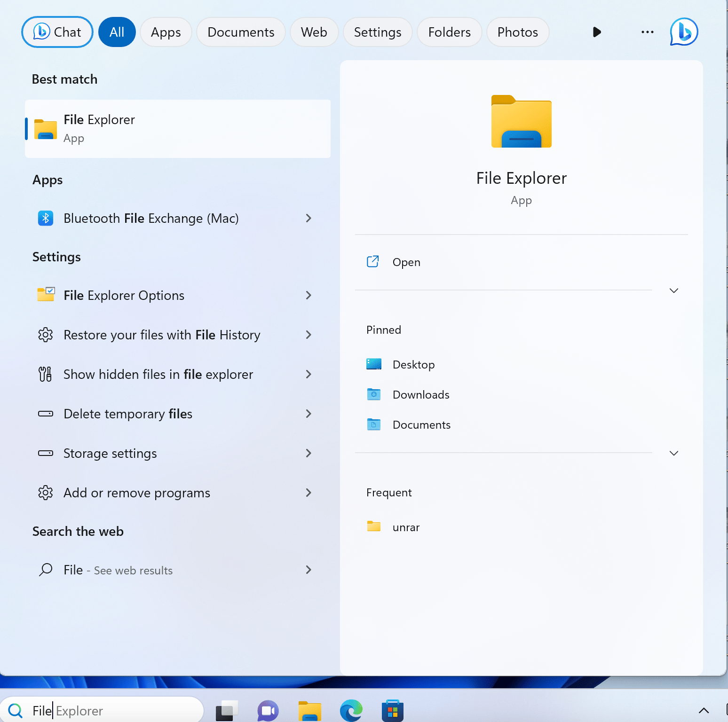
Task: Open the frequent unrar folder
Action: point(405,526)
